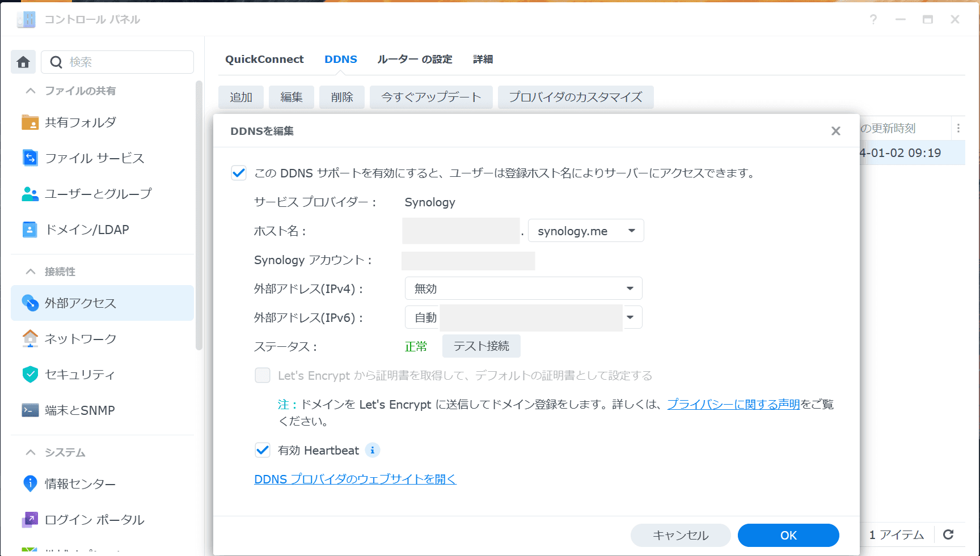
Task: Open Security (セキュリティ) shield icon
Action: [30, 375]
